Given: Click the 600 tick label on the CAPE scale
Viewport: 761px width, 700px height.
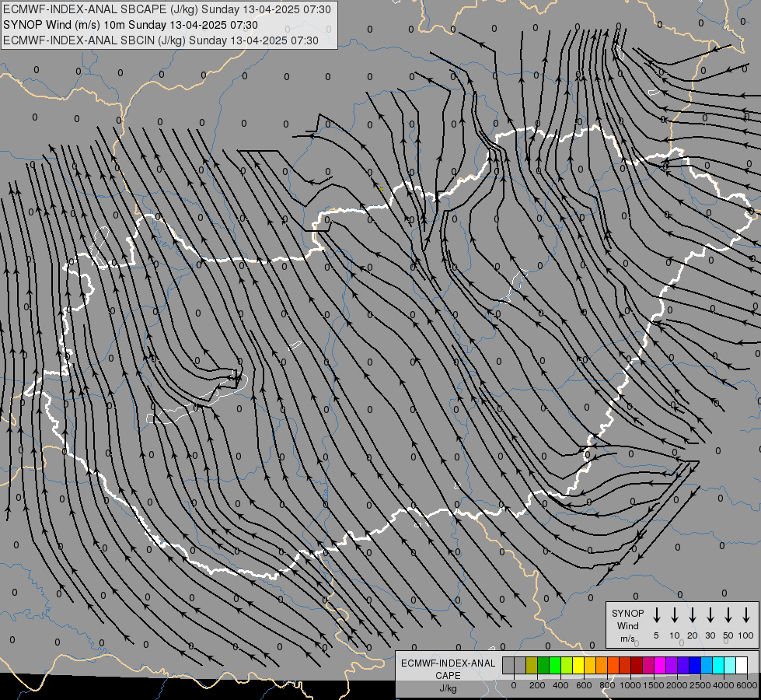Looking at the screenshot, I should pos(584,685).
